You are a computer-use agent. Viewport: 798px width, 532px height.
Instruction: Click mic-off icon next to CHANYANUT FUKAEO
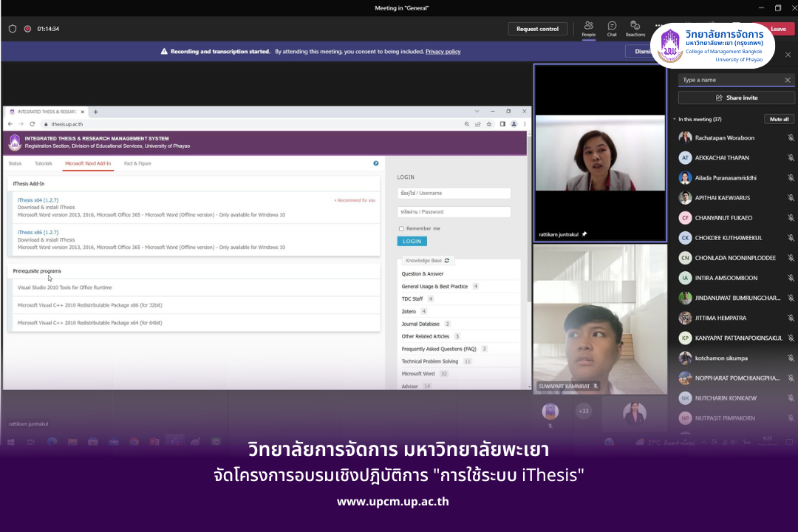click(791, 218)
